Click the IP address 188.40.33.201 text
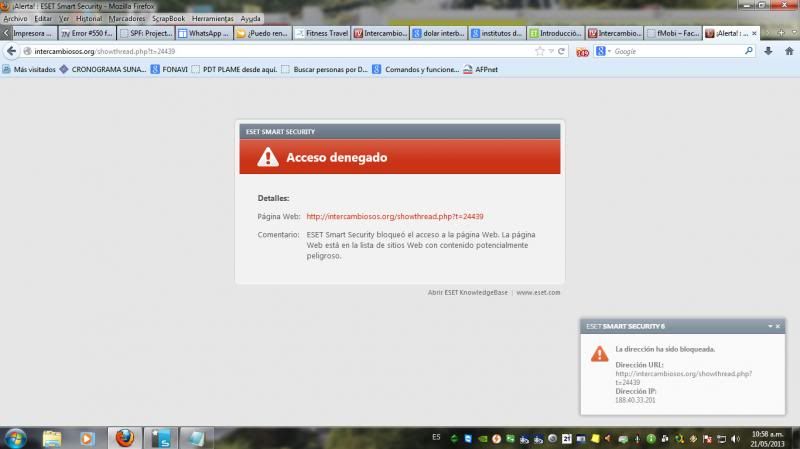 click(635, 400)
